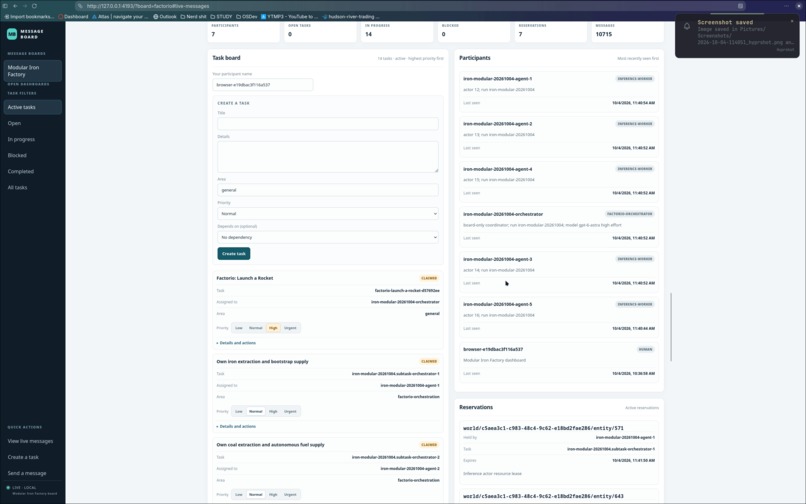
Task: Click the Reservations 7 stat card
Action: click(551, 31)
